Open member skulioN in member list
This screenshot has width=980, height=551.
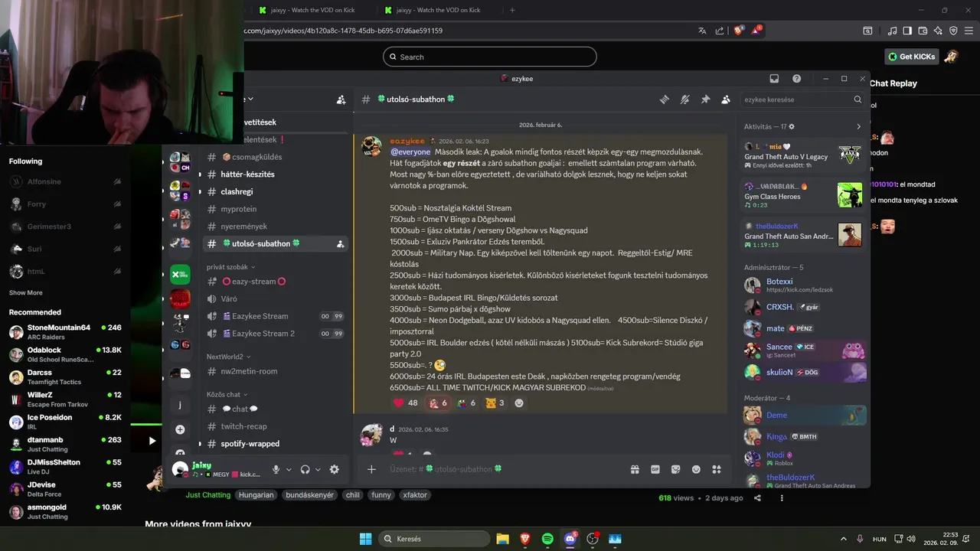point(805,372)
